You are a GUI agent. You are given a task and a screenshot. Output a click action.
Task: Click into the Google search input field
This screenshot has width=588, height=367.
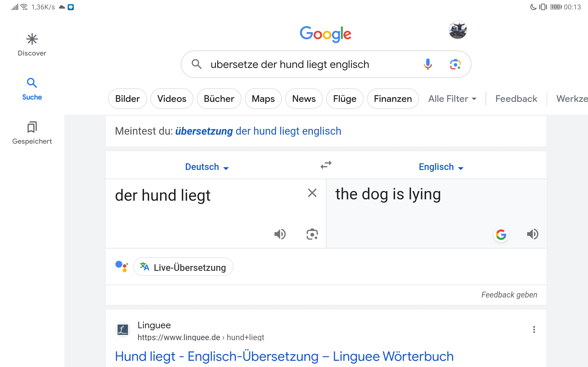point(290,64)
